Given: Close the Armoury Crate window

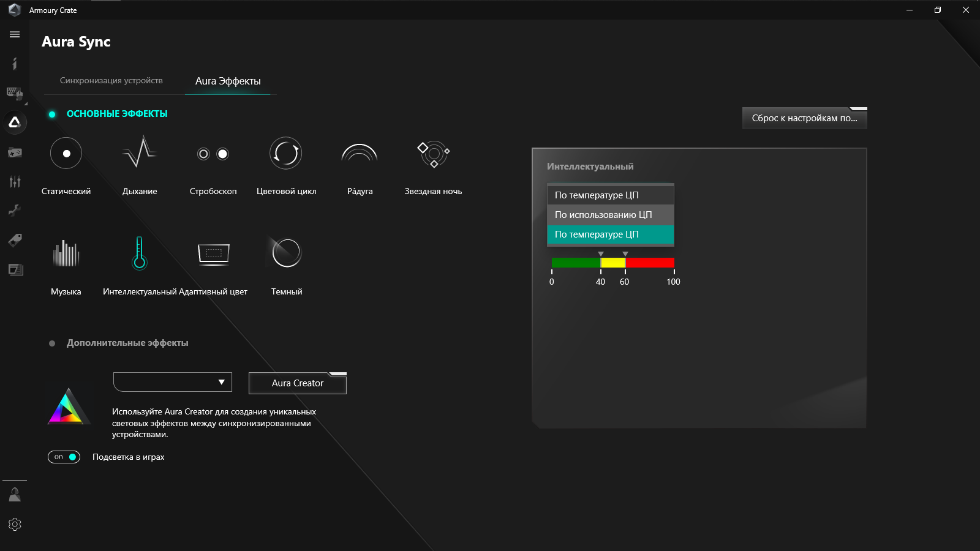Looking at the screenshot, I should [966, 10].
